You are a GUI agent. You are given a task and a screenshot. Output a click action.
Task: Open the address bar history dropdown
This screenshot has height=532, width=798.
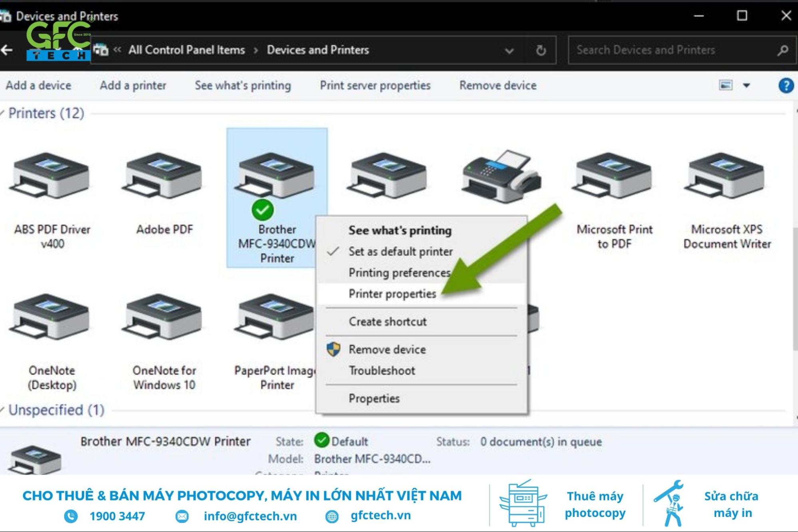click(x=509, y=51)
